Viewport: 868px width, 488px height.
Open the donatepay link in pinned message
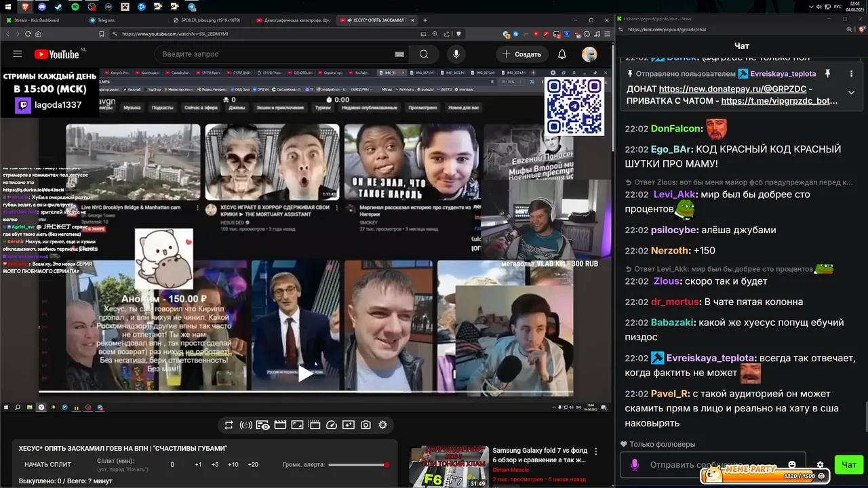coord(733,89)
